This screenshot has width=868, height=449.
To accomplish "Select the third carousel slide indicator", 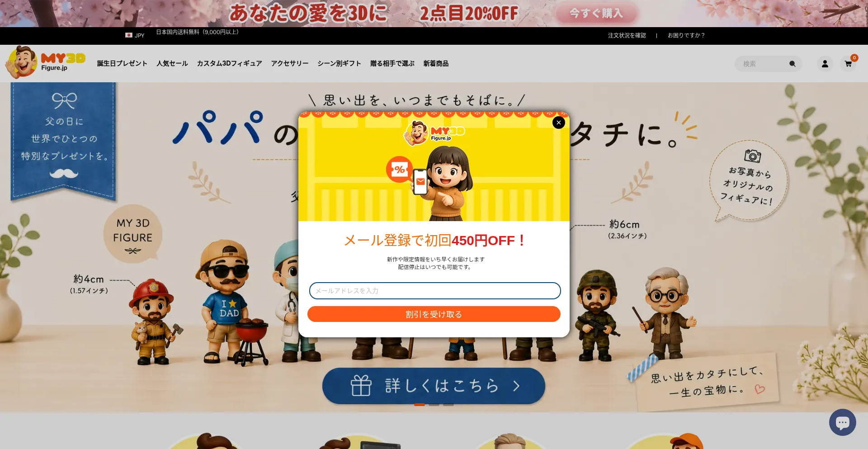I will coord(448,405).
